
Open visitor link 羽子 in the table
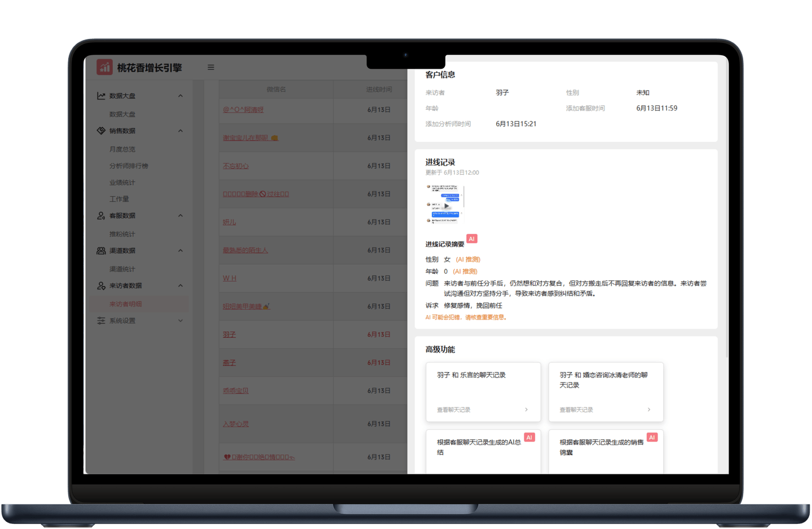229,335
